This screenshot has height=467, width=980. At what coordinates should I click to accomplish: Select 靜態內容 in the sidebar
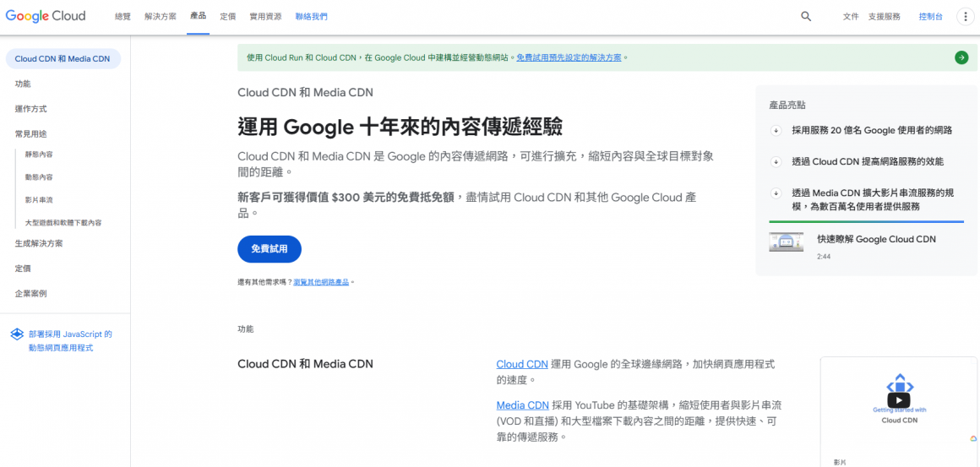[39, 155]
